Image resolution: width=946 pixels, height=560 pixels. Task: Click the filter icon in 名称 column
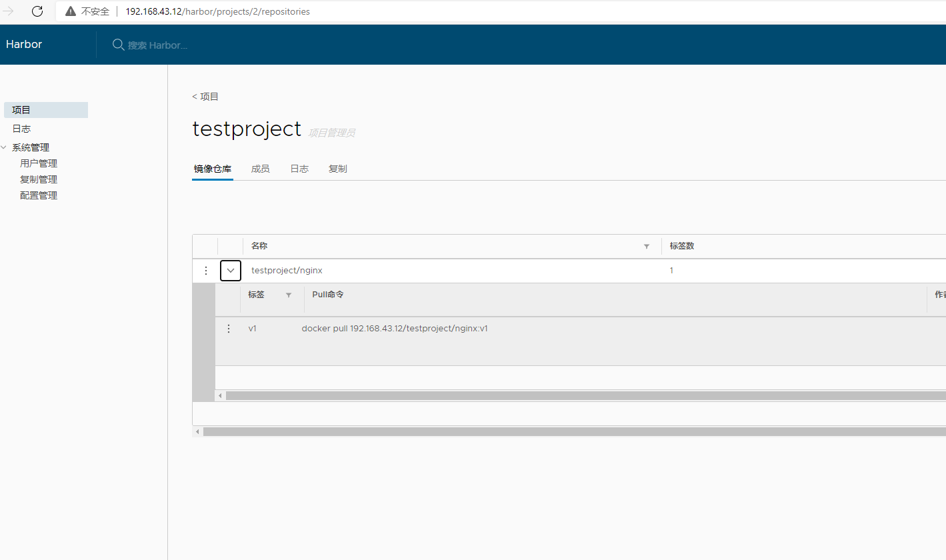pos(646,247)
